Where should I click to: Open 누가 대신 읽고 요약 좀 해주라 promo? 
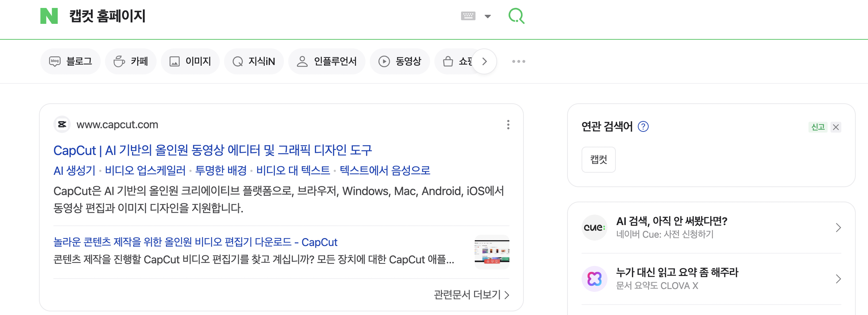click(677, 272)
